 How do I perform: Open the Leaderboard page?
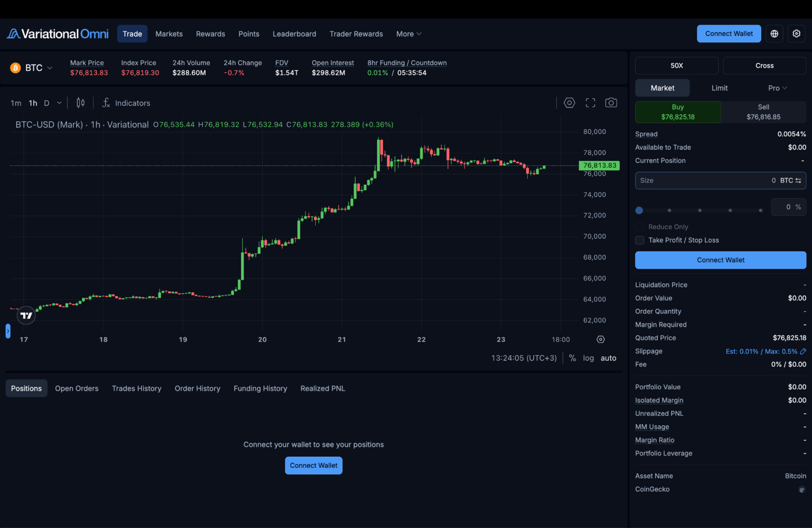pos(294,34)
